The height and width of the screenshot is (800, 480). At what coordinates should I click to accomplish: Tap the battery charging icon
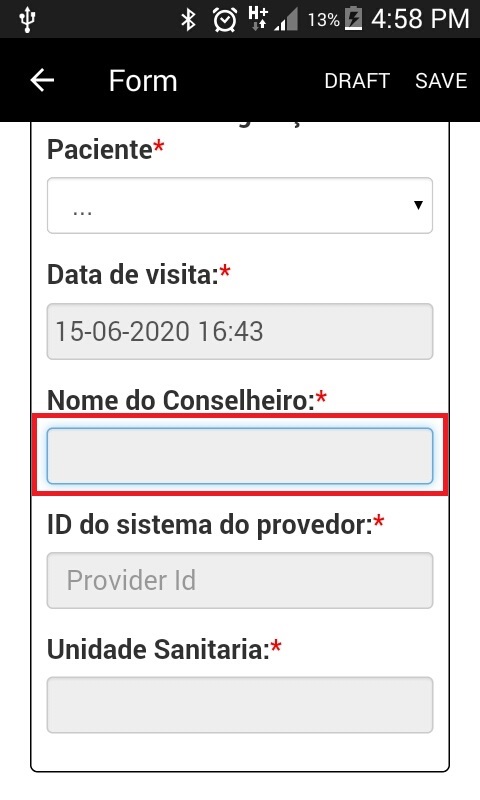[x=353, y=19]
